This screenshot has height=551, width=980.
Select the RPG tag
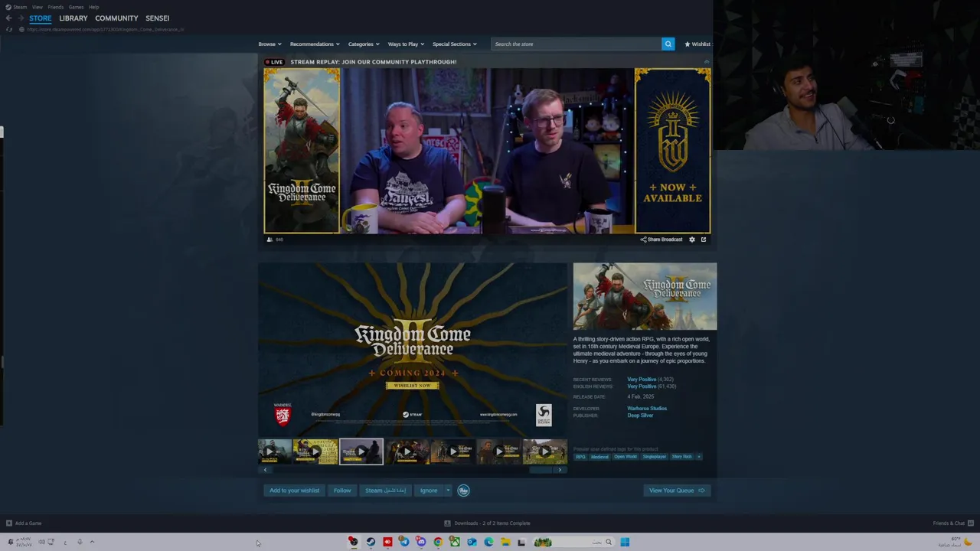580,457
